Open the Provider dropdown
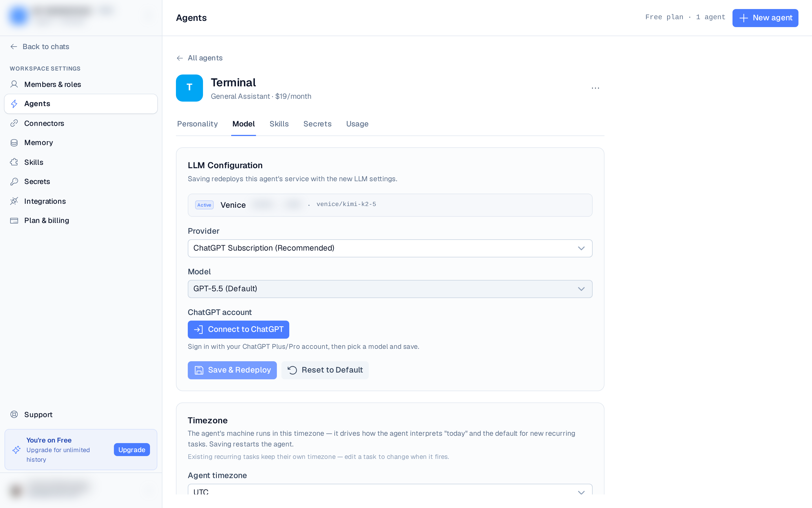812x508 pixels. (x=390, y=248)
